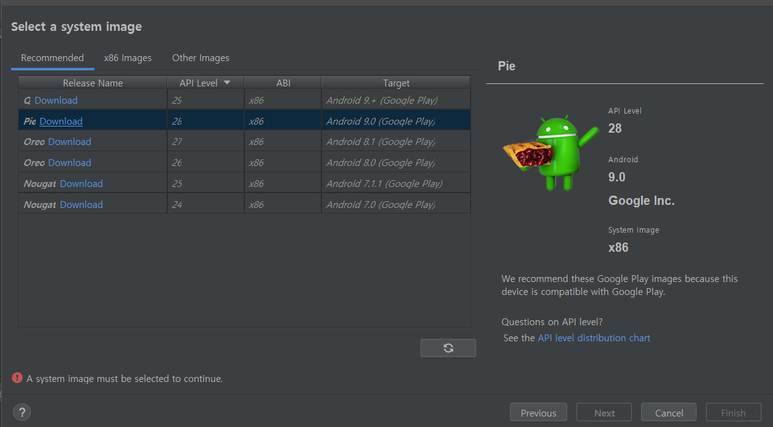This screenshot has width=773, height=427.
Task: Click the Finish button
Action: pyautogui.click(x=733, y=413)
